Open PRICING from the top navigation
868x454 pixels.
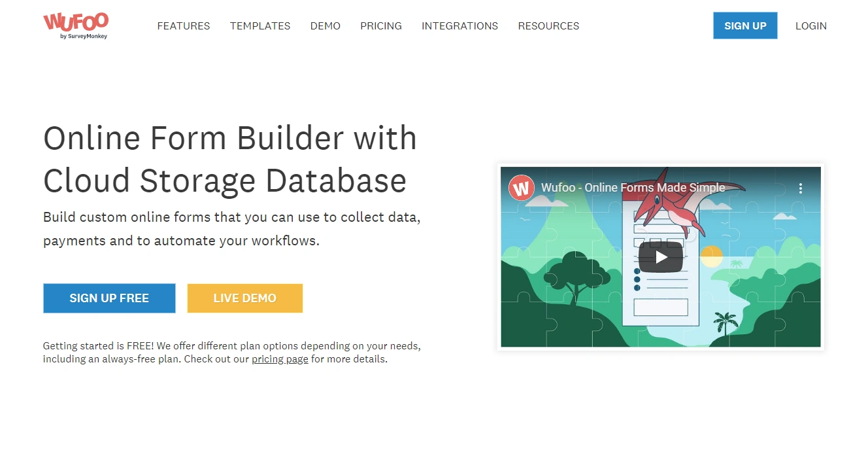tap(380, 26)
